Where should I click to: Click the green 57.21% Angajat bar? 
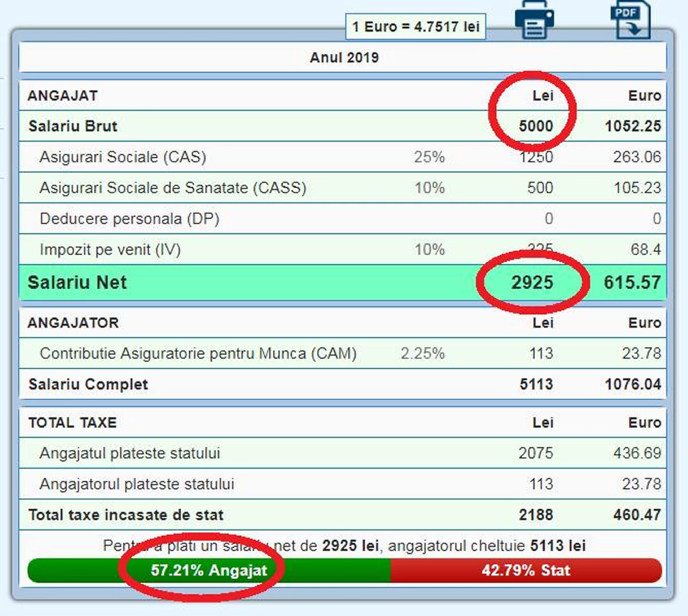click(x=209, y=571)
